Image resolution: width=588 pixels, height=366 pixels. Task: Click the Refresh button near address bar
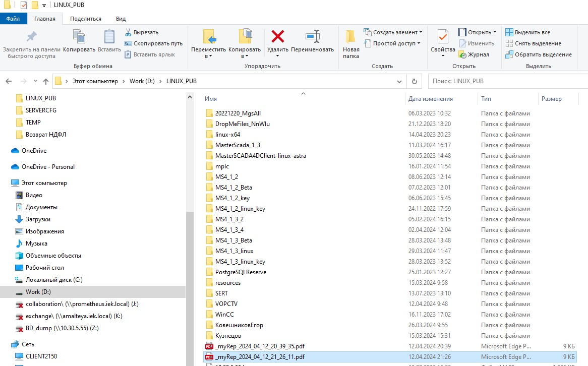click(x=414, y=81)
